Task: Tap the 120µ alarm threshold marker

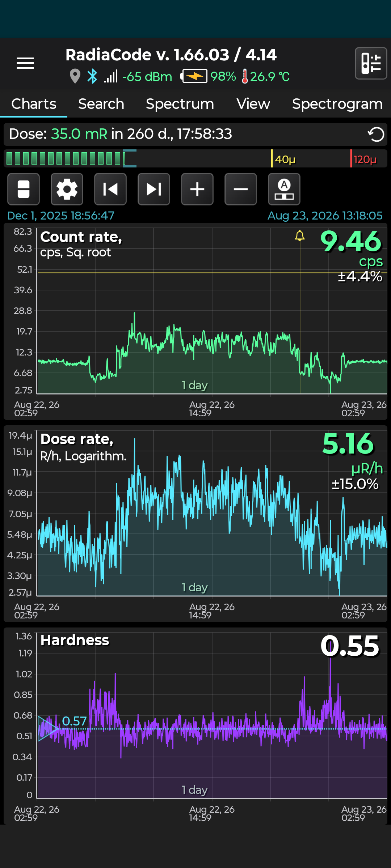Action: click(x=363, y=159)
